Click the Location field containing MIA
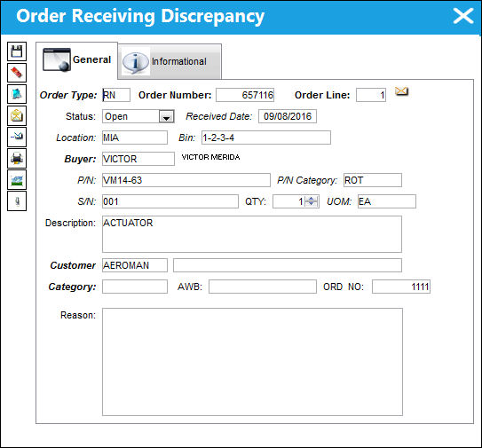Screen dimensions: 482x448 pos(135,138)
